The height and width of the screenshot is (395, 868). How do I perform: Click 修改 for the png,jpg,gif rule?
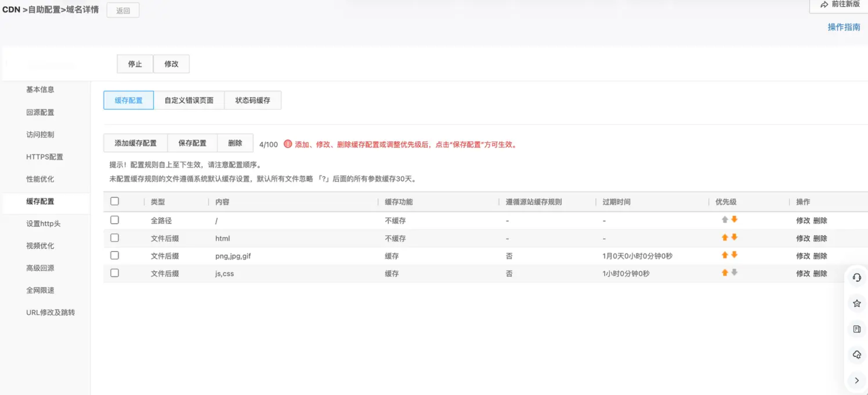click(803, 256)
